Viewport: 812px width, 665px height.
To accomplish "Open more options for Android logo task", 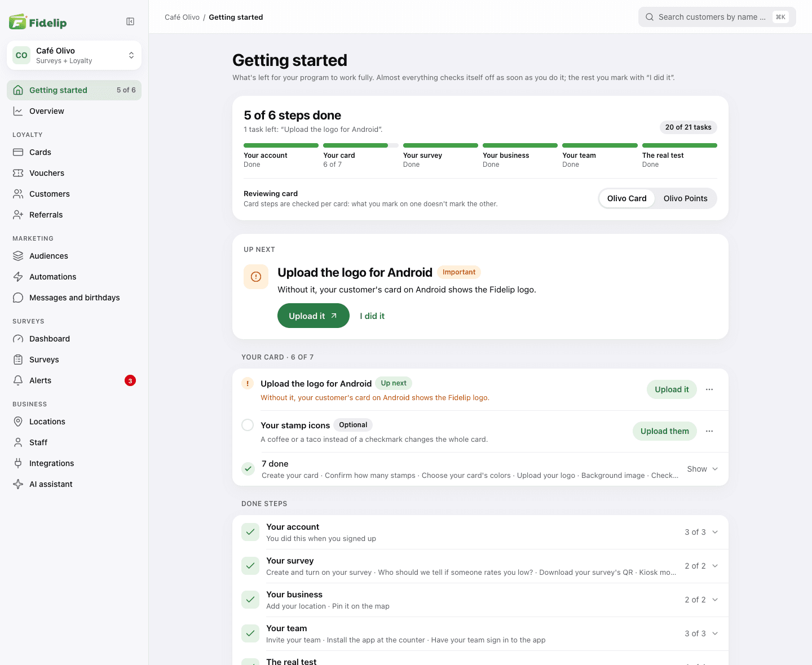I will 709,389.
